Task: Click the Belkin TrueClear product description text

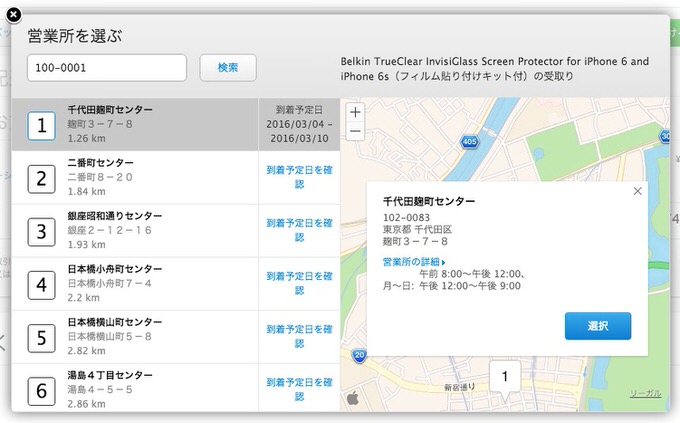Action: coord(495,69)
